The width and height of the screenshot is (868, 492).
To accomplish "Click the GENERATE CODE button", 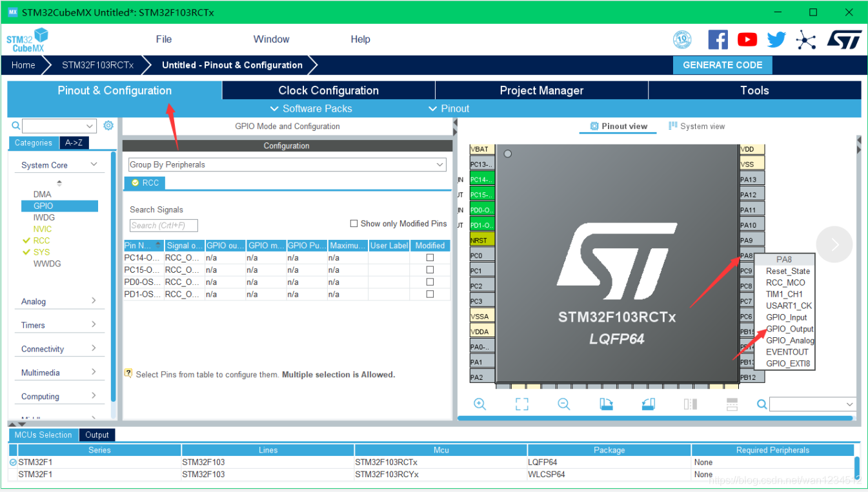I will pyautogui.click(x=722, y=65).
